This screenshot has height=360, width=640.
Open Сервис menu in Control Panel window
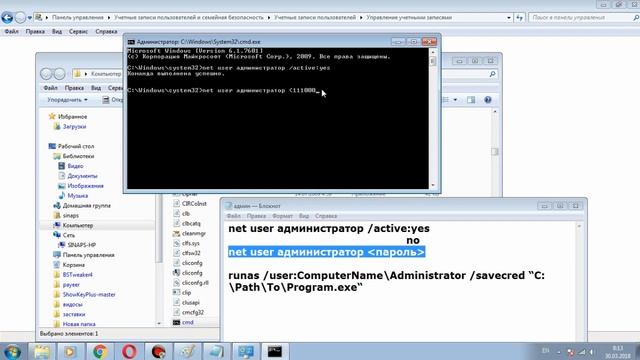pyautogui.click(x=78, y=31)
